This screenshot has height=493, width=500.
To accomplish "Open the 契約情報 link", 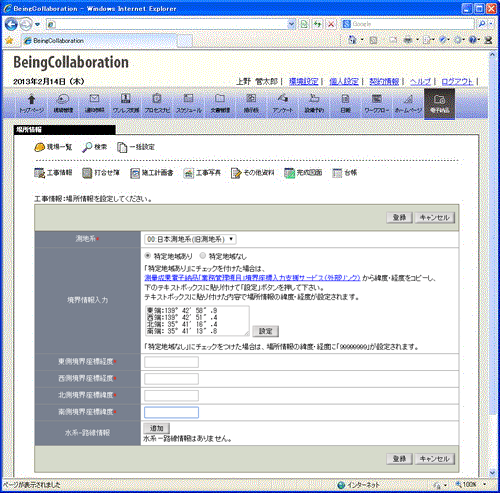I will point(384,81).
